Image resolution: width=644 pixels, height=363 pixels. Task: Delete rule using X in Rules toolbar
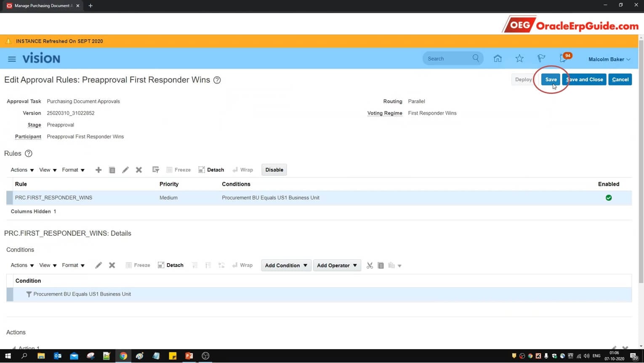coord(139,170)
